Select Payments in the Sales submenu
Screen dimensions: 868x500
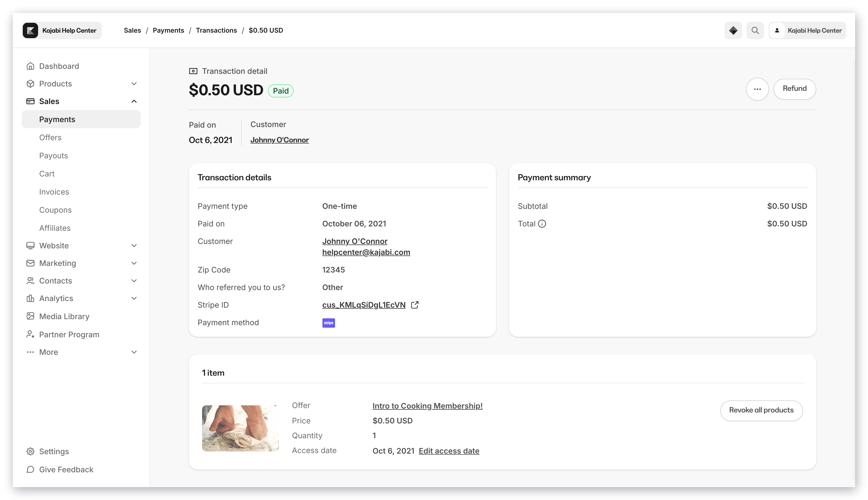[x=81, y=119]
